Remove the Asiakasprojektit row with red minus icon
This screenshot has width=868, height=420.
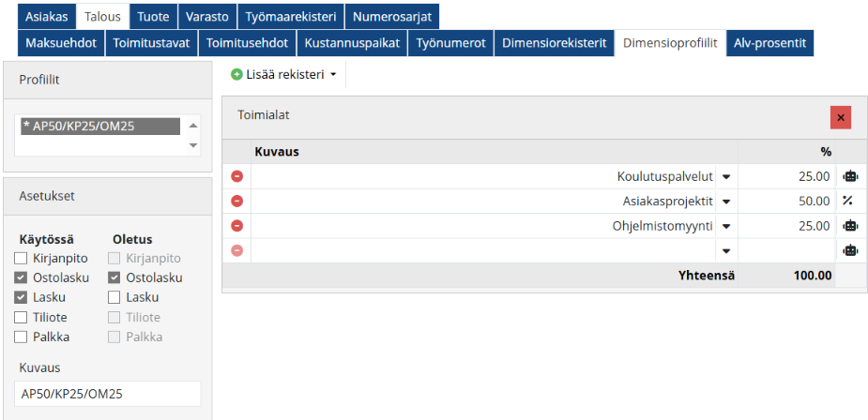tap(236, 201)
